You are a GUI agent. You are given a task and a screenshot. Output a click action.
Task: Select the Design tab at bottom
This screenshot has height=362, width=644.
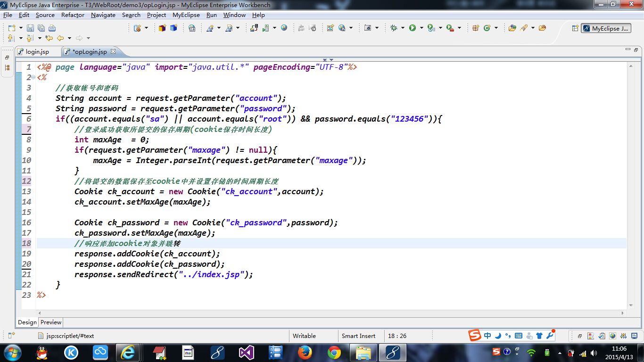[x=27, y=322]
